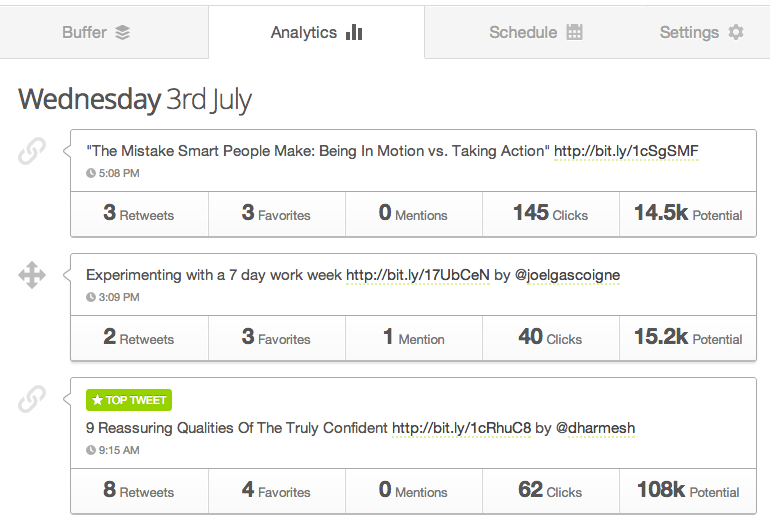Screen dimensions: 770x528
Task: Click the @joelgascoigne mention
Action: click(x=568, y=275)
